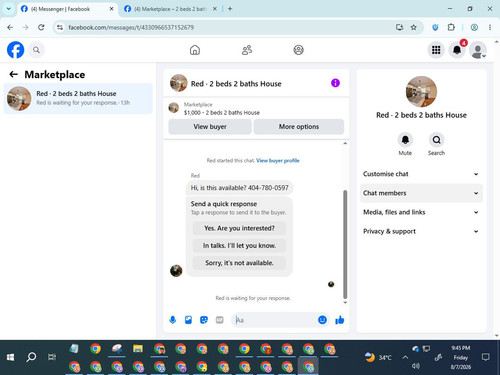Attach a file image icon

pyautogui.click(x=188, y=320)
